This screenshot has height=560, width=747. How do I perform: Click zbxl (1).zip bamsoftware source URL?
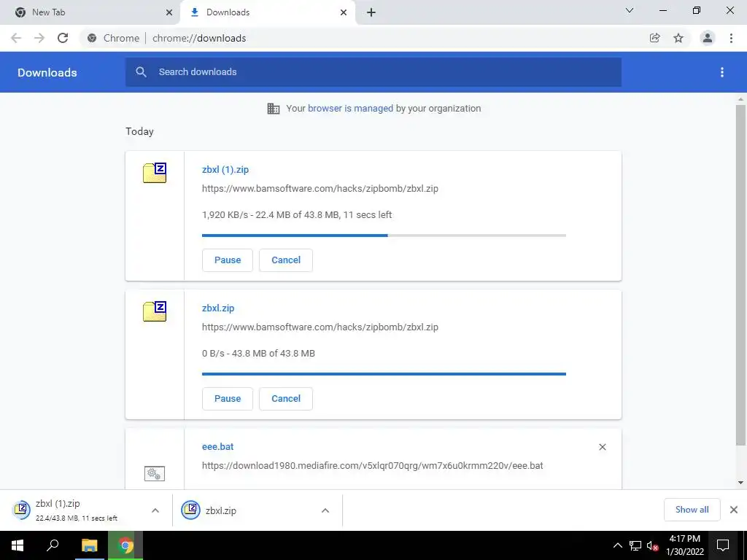click(x=320, y=189)
